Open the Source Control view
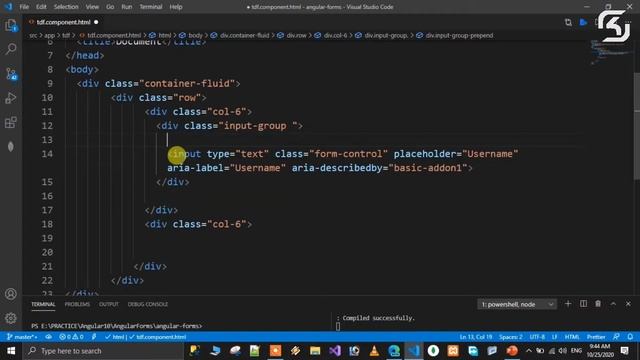Image resolution: width=640 pixels, height=360 pixels. pyautogui.click(x=11, y=74)
